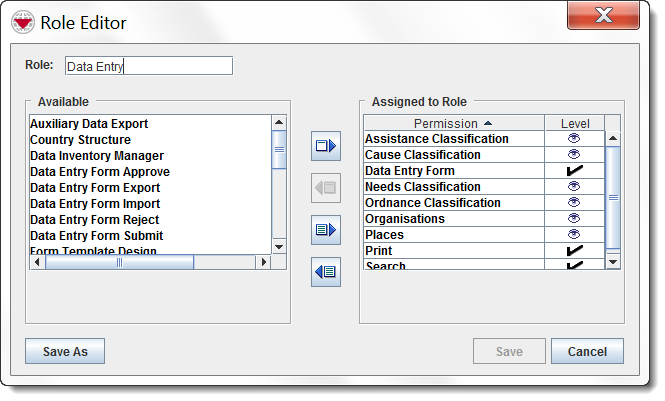The height and width of the screenshot is (401, 665).
Task: Click the remove selected permission arrow button
Action: [x=326, y=187]
